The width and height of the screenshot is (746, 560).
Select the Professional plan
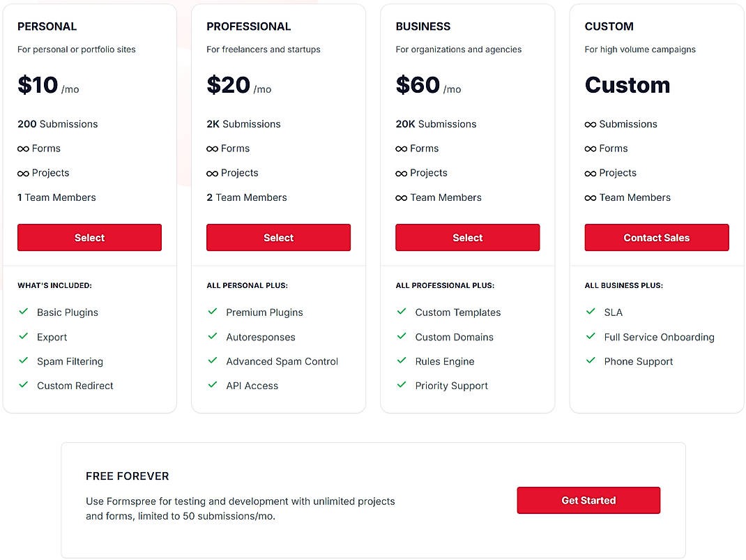coord(278,237)
